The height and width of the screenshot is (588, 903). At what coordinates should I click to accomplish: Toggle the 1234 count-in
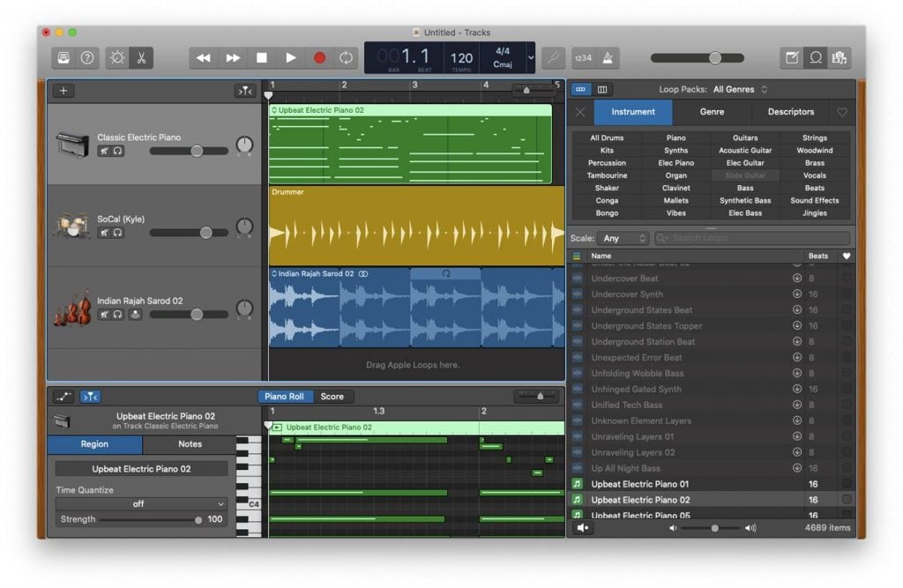click(x=583, y=57)
